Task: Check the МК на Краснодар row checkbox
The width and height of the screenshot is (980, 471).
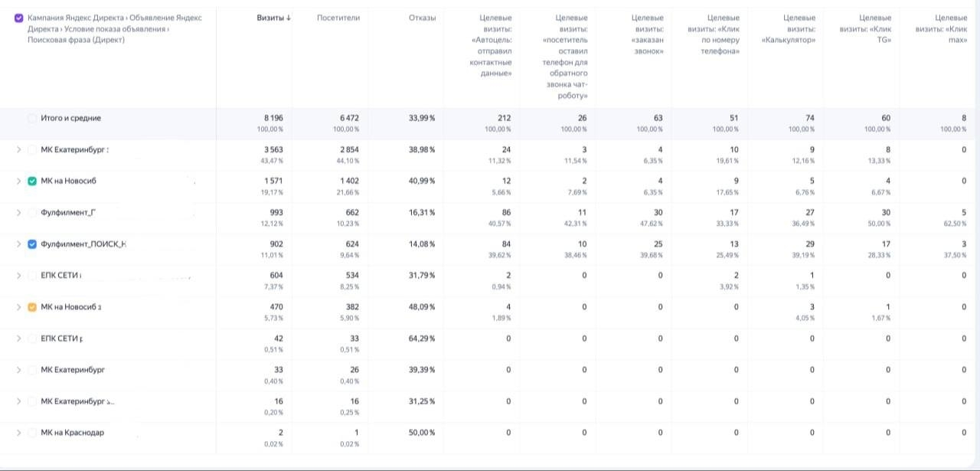Action: tap(31, 433)
